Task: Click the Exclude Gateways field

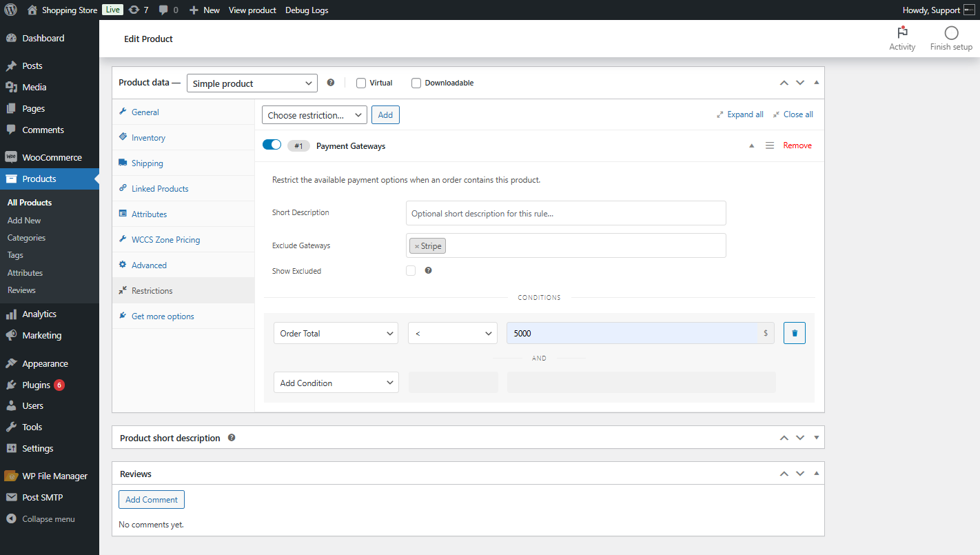Action: tap(566, 245)
